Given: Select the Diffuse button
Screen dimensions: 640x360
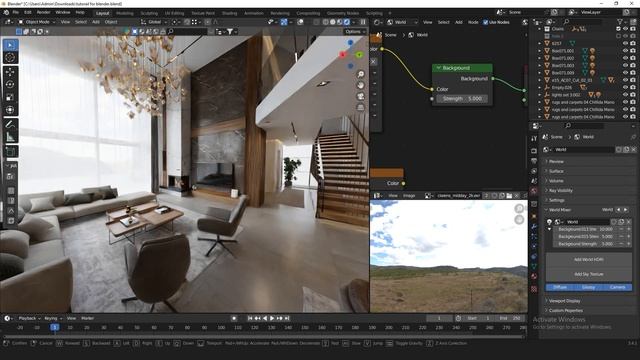Looking at the screenshot, I should [560, 288].
